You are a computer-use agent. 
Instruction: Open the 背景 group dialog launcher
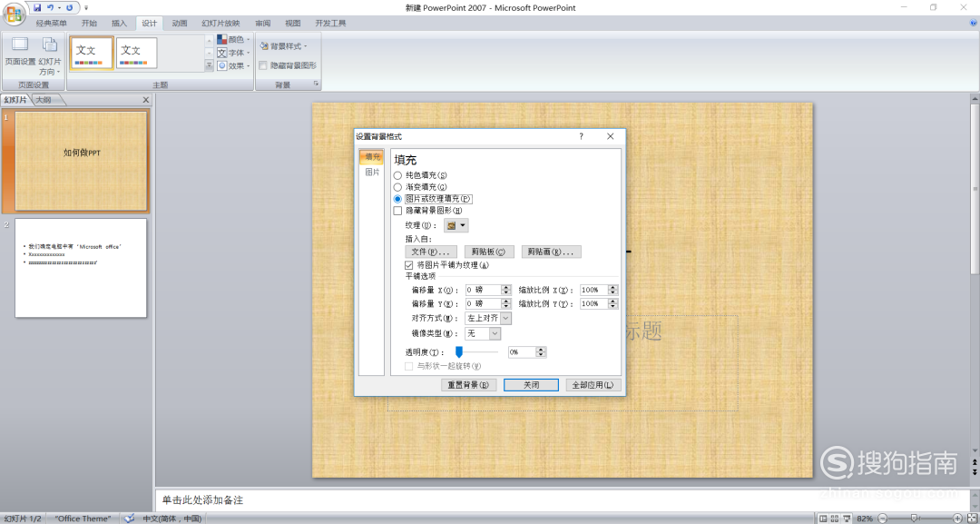(316, 84)
